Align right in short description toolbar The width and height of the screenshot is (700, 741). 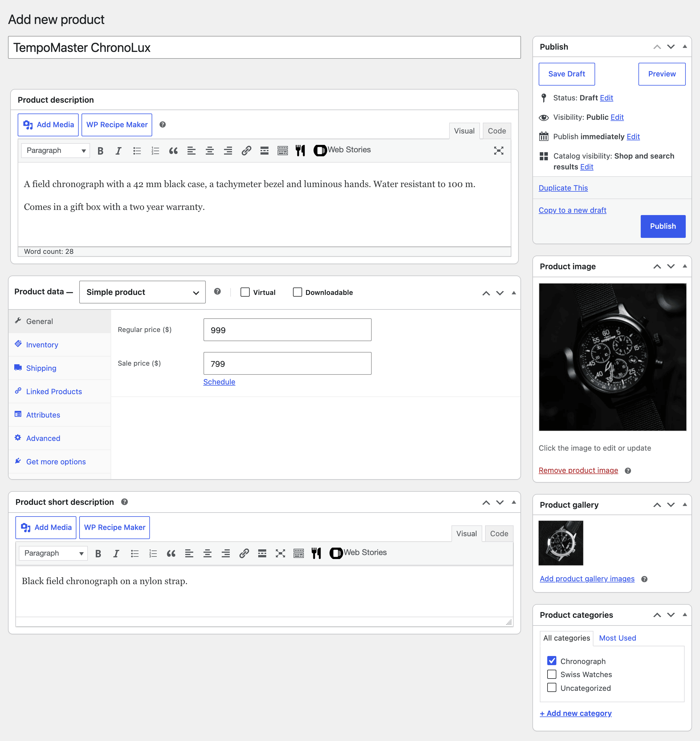pos(226,553)
